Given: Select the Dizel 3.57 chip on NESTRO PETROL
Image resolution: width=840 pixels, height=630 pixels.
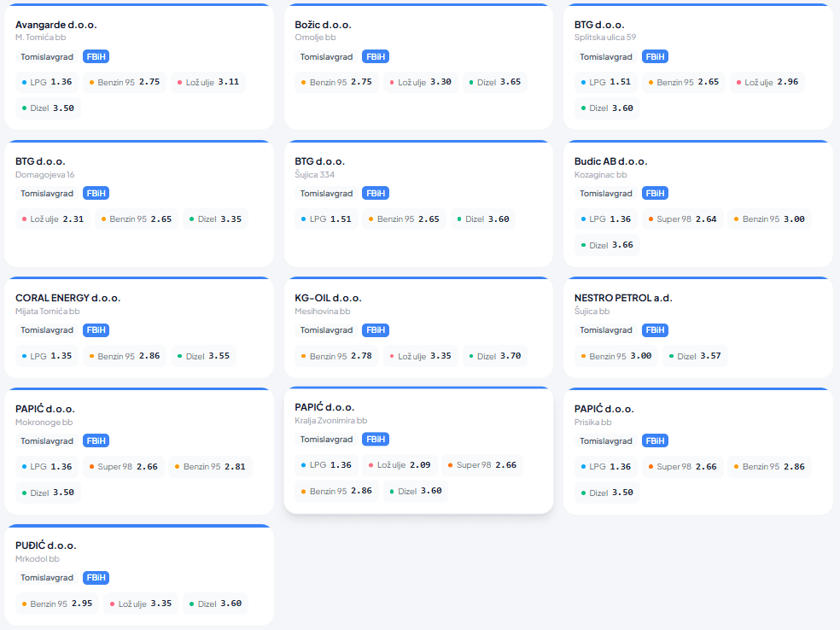Looking at the screenshot, I should click(x=694, y=356).
